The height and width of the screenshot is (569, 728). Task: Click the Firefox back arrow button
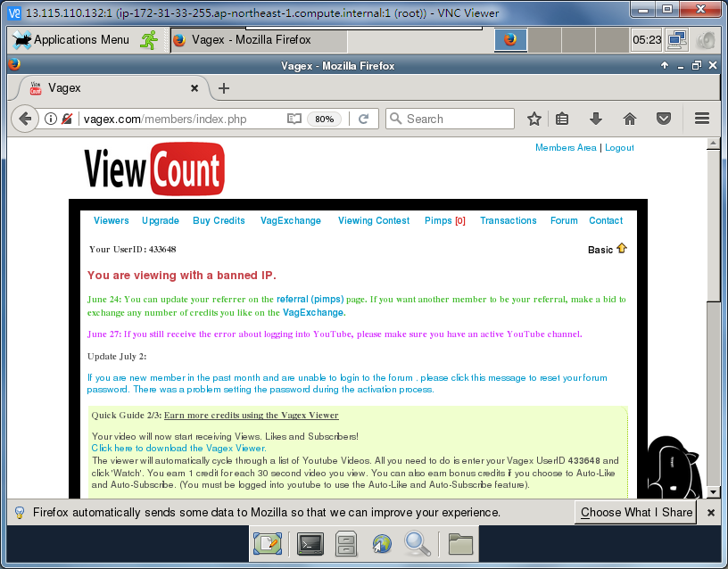click(24, 119)
